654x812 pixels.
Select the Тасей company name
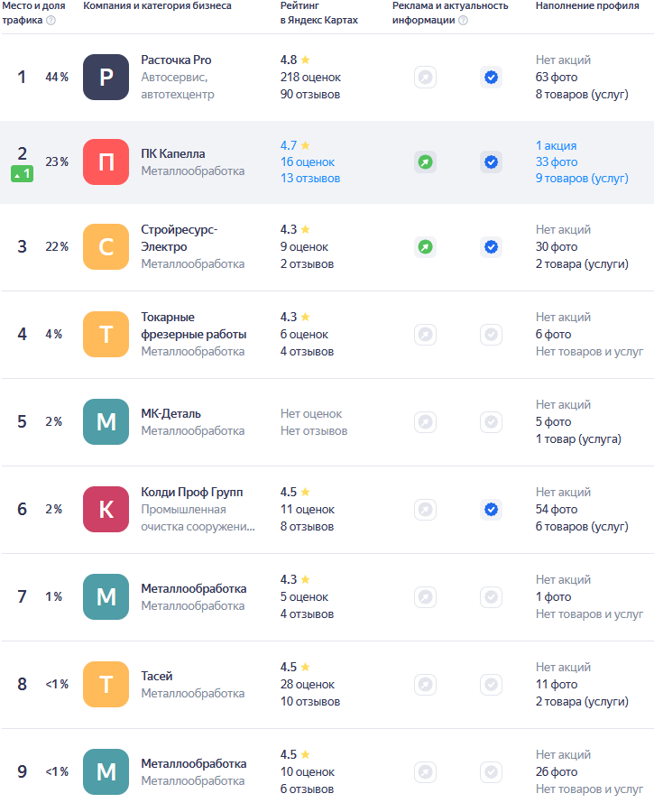pos(157,677)
